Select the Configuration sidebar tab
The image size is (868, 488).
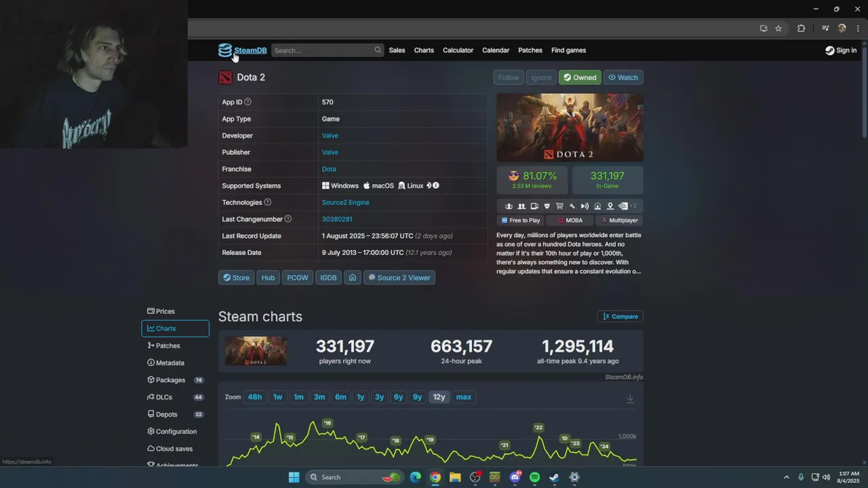click(175, 432)
